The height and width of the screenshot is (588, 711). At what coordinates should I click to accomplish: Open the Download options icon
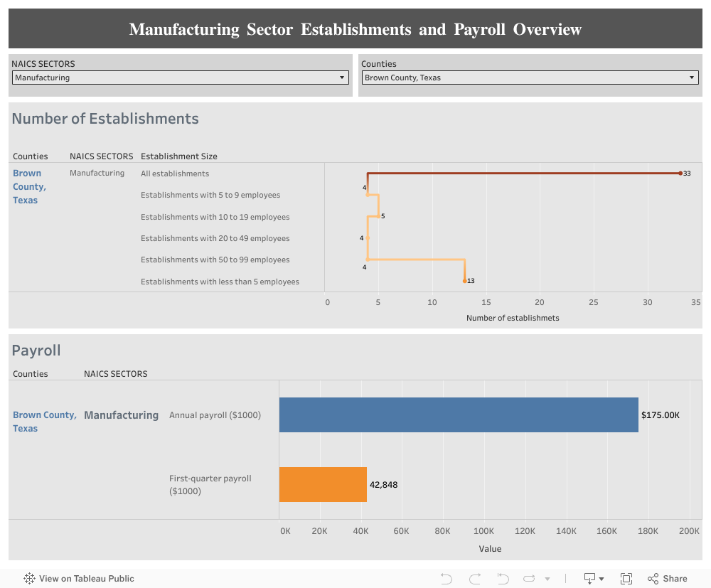589,578
